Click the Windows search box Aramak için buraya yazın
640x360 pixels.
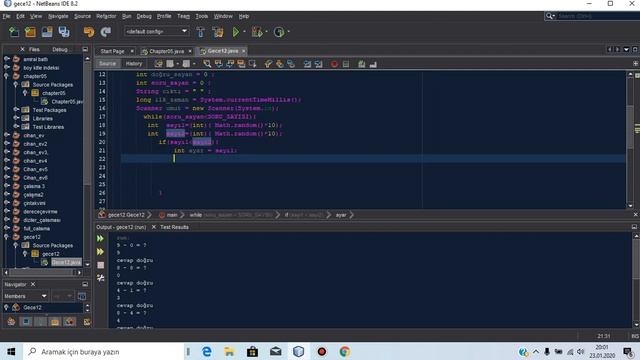coord(104,351)
